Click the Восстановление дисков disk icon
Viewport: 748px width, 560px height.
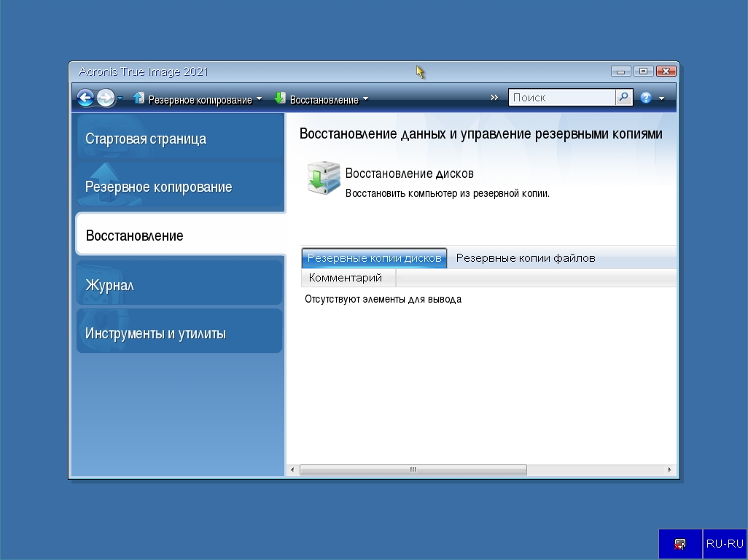(323, 179)
